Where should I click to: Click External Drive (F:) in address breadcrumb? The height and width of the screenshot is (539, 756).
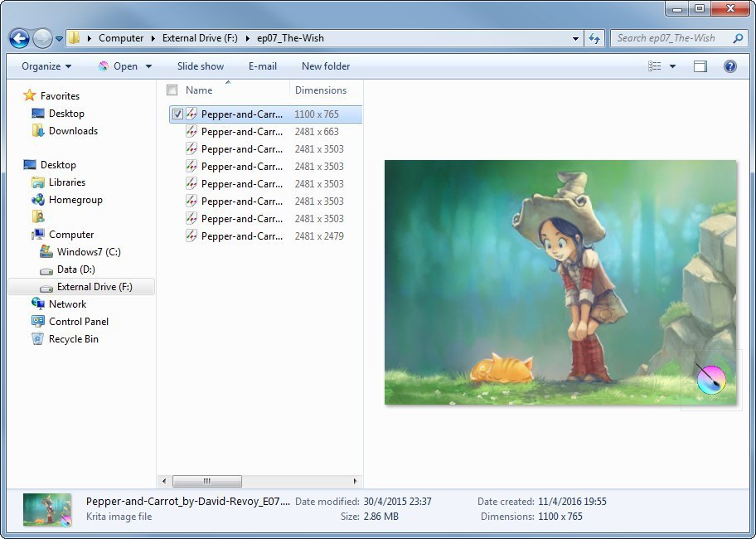[200, 38]
